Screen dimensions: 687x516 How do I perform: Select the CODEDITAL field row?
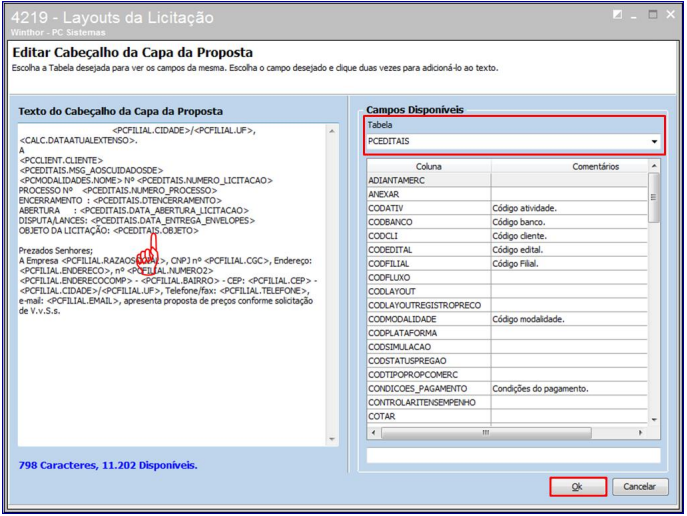pyautogui.click(x=507, y=250)
